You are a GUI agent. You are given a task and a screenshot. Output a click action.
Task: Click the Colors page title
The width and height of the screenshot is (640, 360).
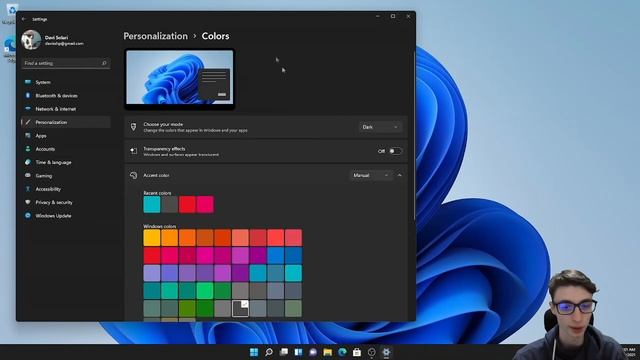[216, 36]
